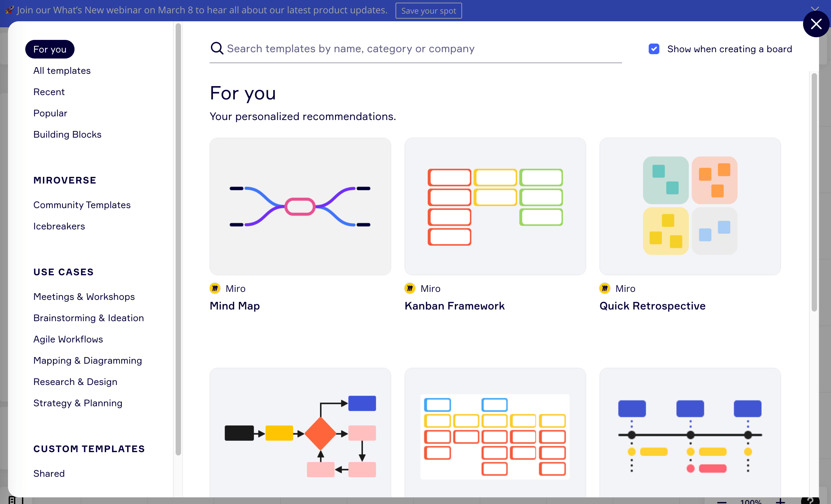Screen dimensions: 831x504
Task: Click the templates list scrollbar
Action: (814, 192)
